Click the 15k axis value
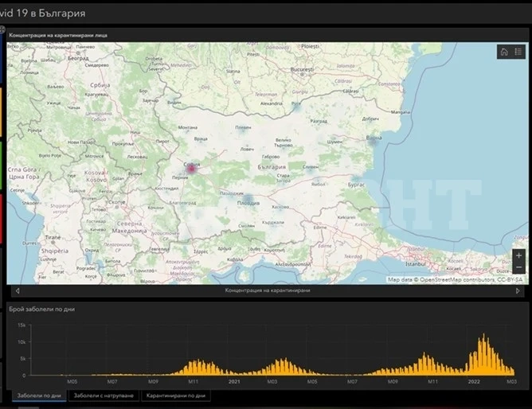Viewport: 532px width, 409px height. 22,325
